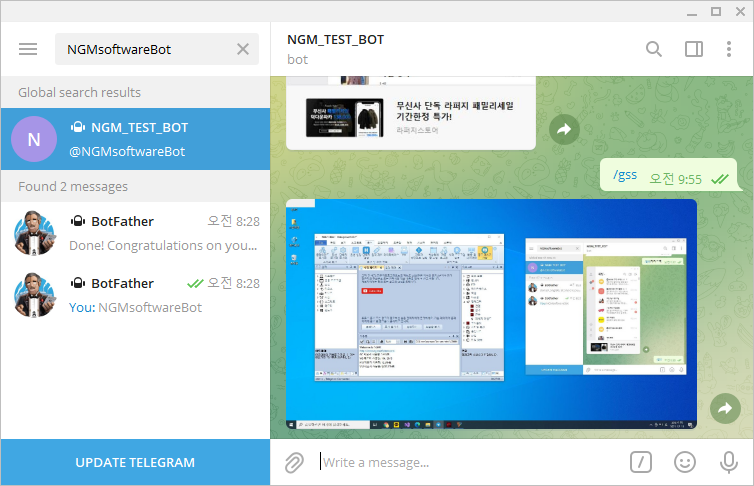Open the bot commands slash button
Screen dimensions: 754x486
(641, 462)
